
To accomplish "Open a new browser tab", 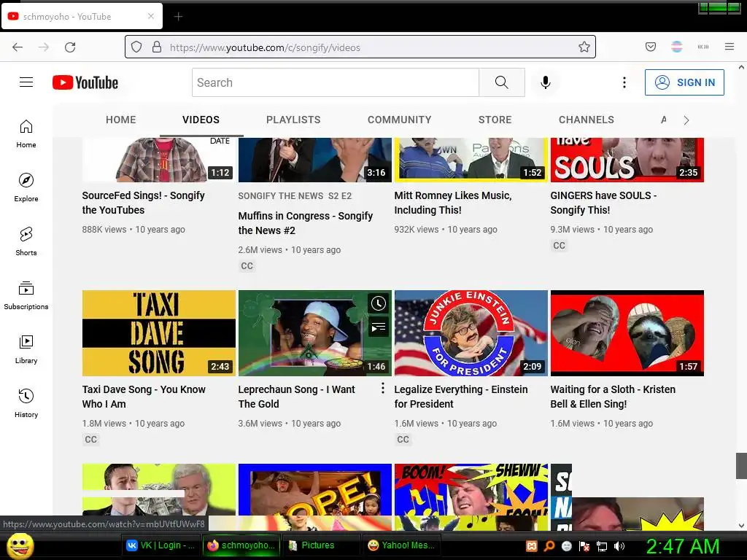I will tap(178, 17).
